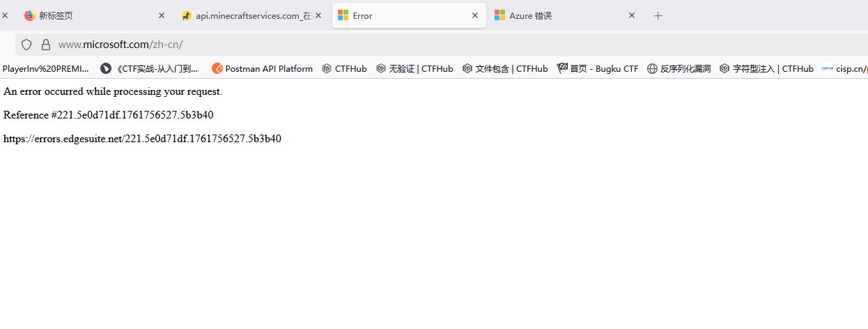Open 无验证 | CTFHub bookmark
This screenshot has width=868, height=329.
click(414, 68)
